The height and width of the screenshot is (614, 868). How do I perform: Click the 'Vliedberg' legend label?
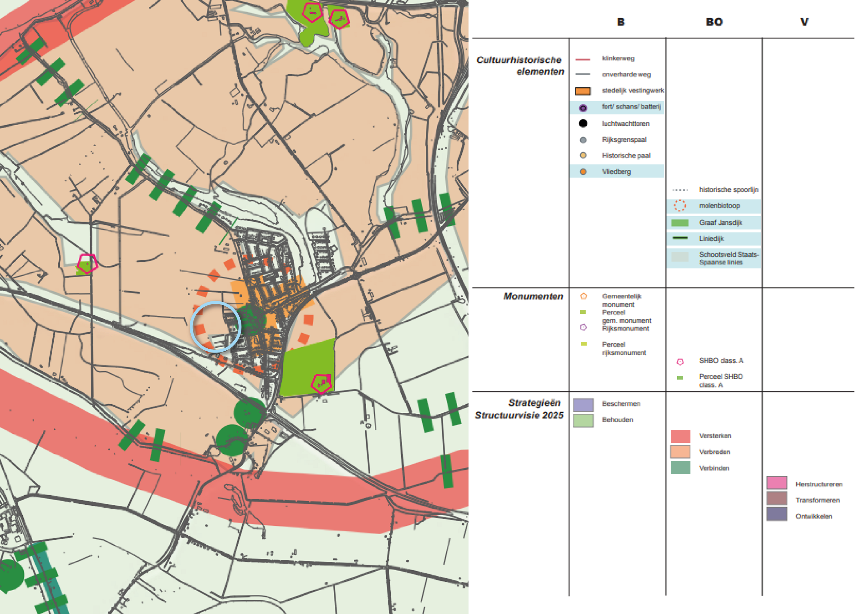click(616, 172)
